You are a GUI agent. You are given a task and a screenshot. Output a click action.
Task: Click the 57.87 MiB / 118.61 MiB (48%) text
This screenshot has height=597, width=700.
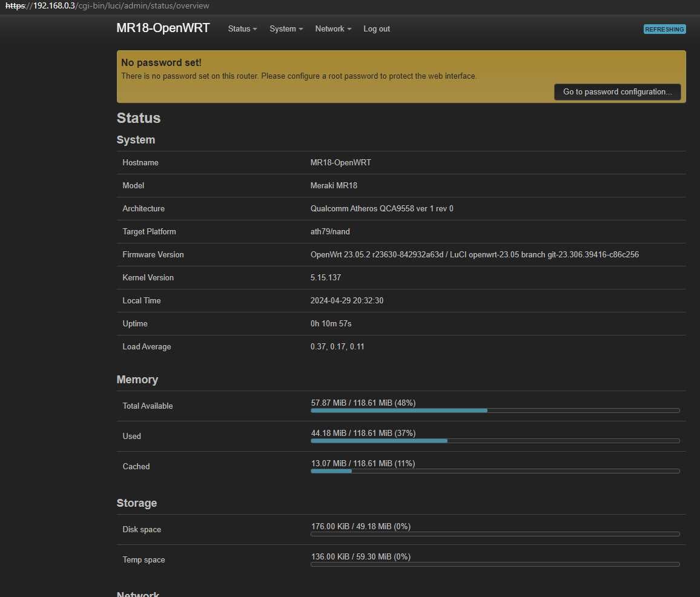pos(363,403)
